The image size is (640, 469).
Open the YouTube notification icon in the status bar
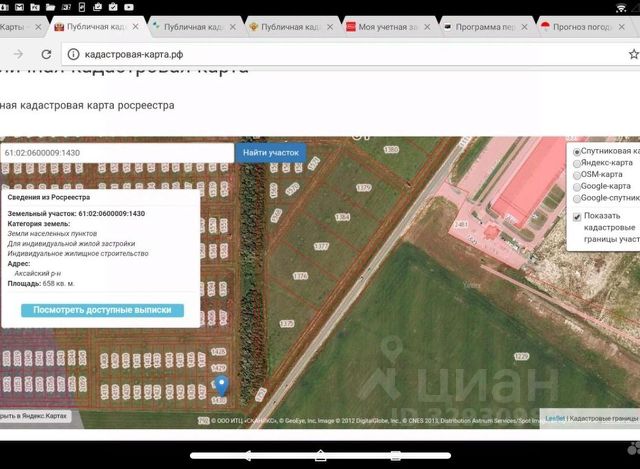(x=129, y=7)
